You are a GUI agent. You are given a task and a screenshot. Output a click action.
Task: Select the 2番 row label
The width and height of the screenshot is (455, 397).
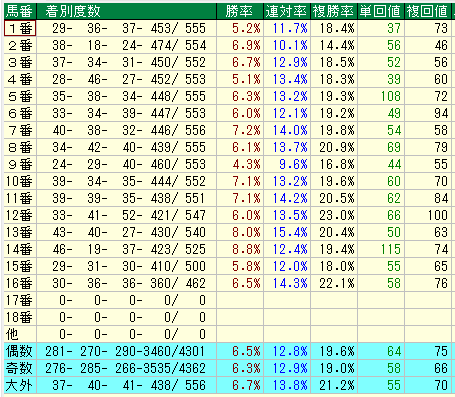click(20, 45)
